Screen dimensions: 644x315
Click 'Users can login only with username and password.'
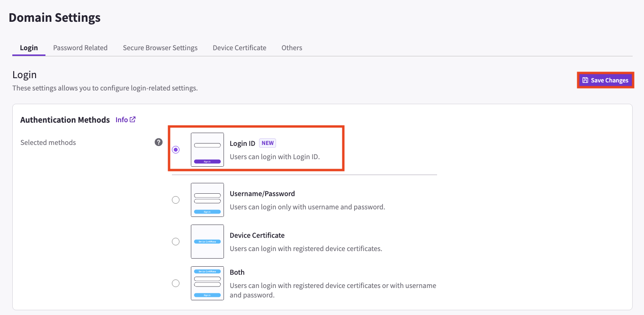tap(307, 207)
